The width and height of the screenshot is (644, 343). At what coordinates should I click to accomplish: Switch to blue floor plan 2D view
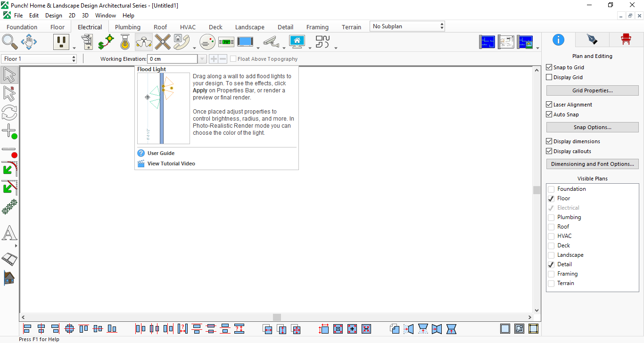[487, 42]
